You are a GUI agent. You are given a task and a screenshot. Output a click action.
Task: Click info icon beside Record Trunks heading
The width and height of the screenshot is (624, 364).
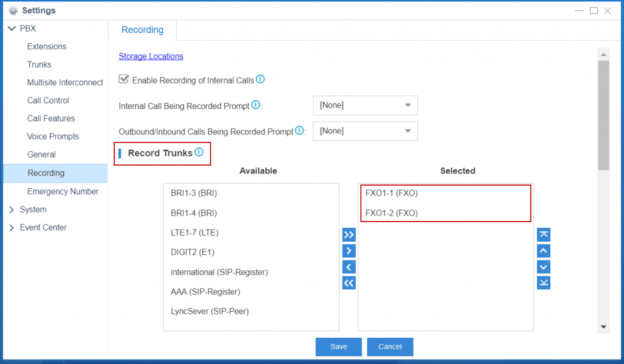point(199,153)
